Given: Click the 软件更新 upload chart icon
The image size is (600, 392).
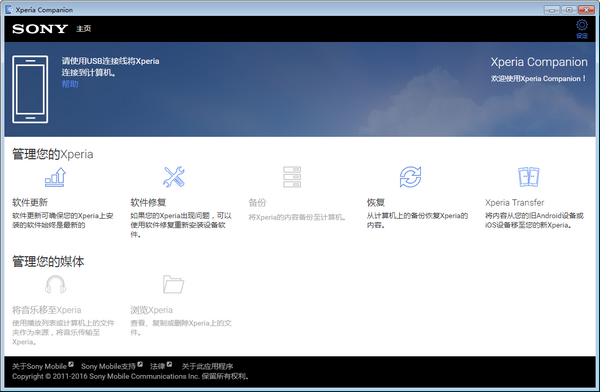Looking at the screenshot, I should point(55,177).
